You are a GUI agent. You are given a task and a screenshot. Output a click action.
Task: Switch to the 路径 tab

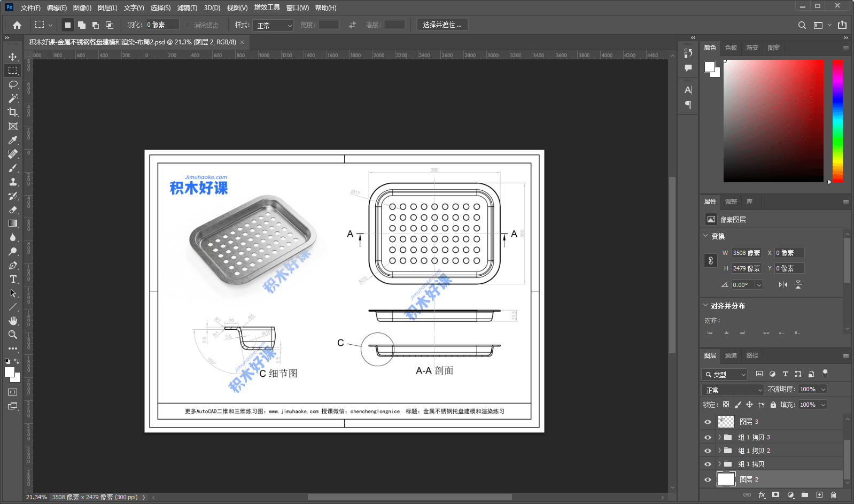click(752, 355)
